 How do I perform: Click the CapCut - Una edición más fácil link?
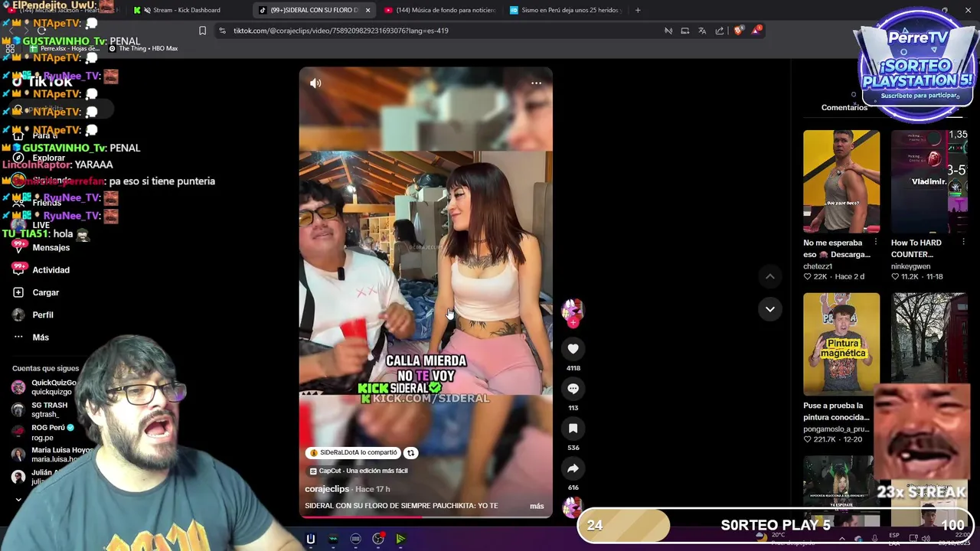click(x=358, y=471)
